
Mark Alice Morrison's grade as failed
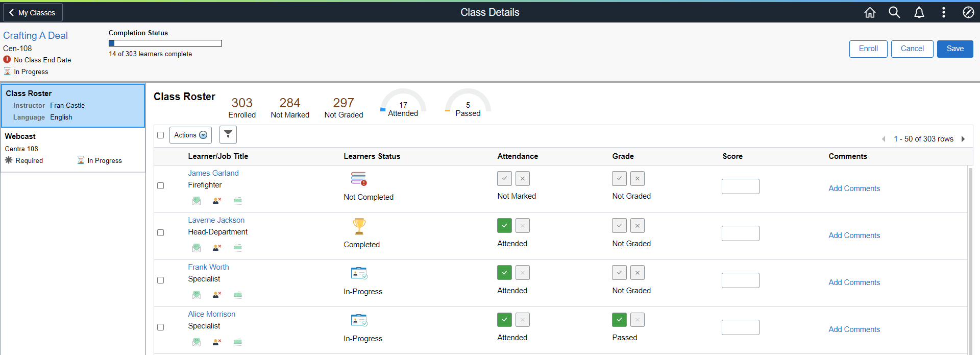(638, 320)
